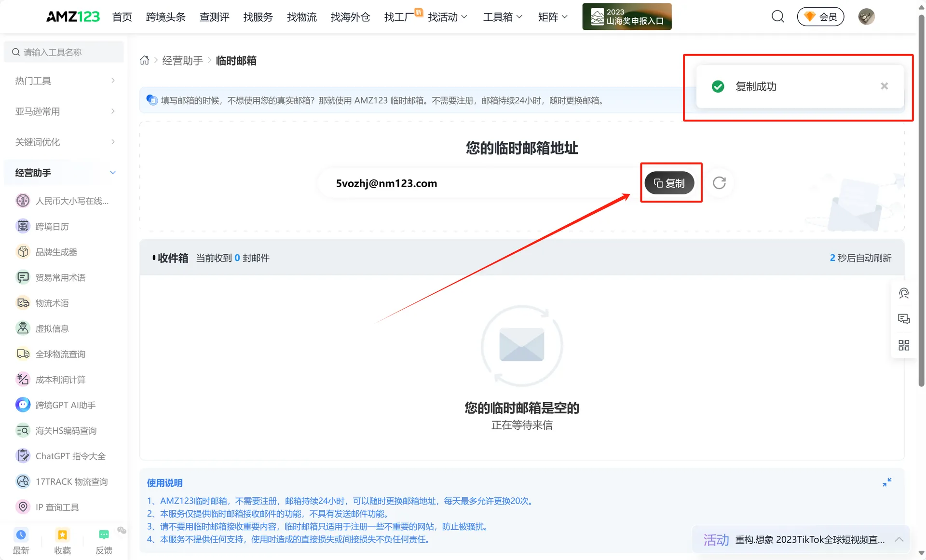Open the feedback chat icon on the right
The image size is (926, 560).
pyautogui.click(x=904, y=319)
